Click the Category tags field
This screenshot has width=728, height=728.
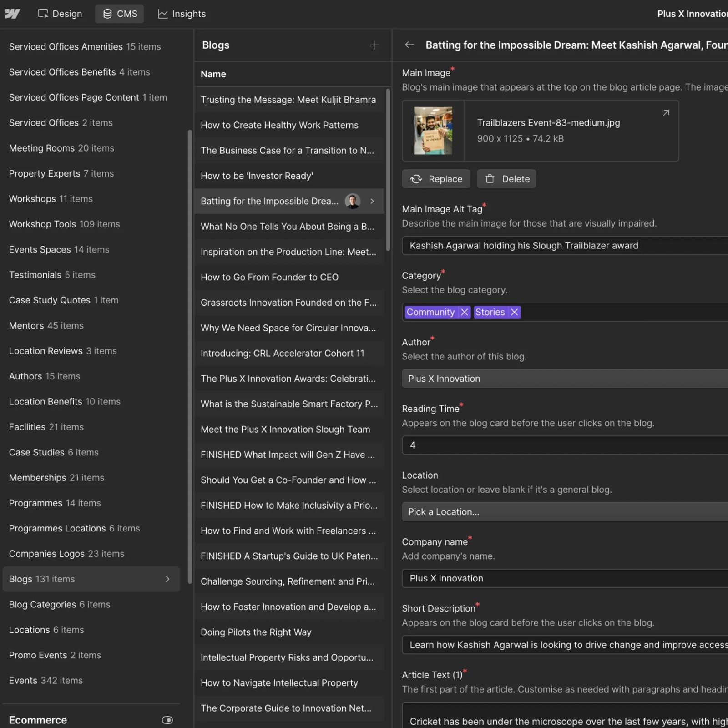coord(565,312)
